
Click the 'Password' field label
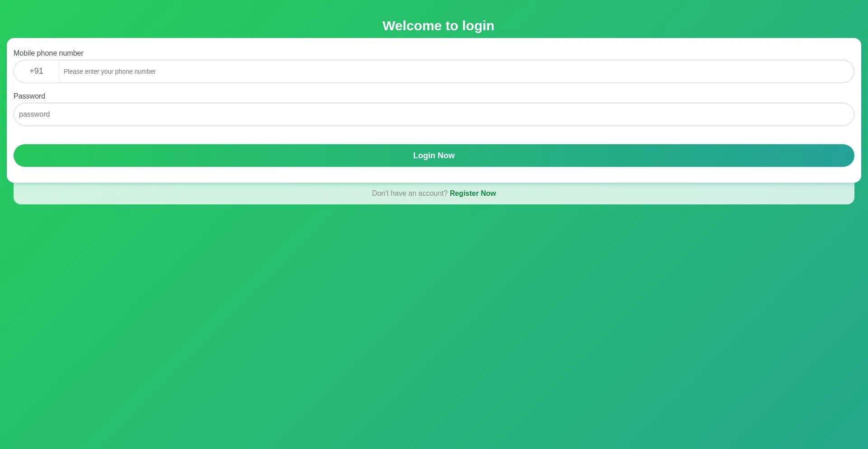click(29, 96)
